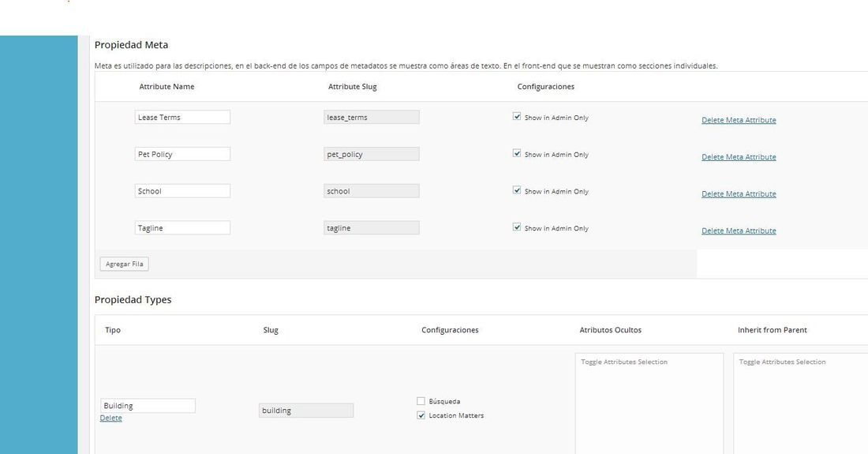The image size is (868, 454).
Task: Delete the School meta attribute
Action: pos(739,193)
